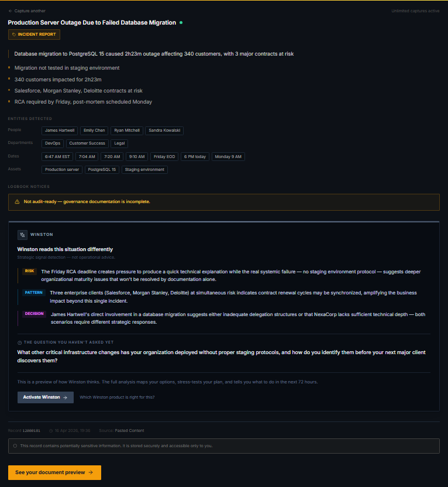This screenshot has height=487, width=448.
Task: Click the Winston sparkle logo icon
Action: pos(22,235)
